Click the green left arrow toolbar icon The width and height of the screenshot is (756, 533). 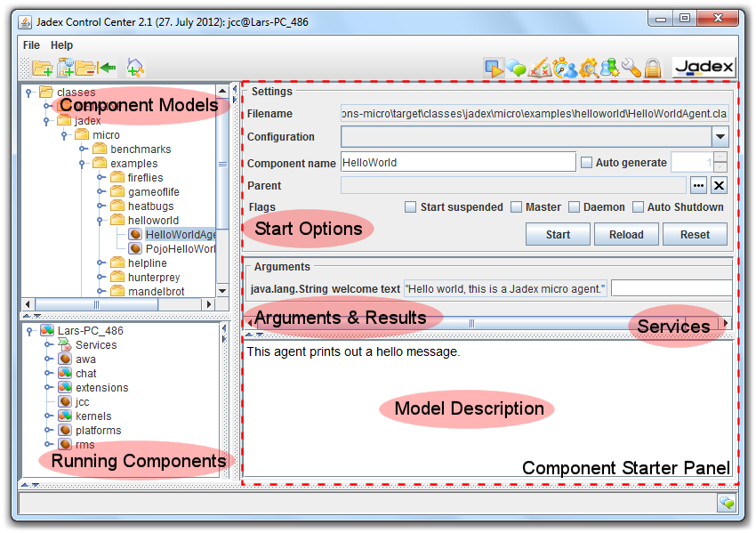108,68
